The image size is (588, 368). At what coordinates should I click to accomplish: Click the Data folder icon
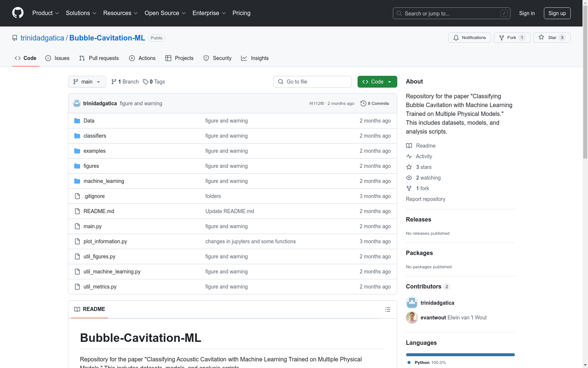[x=77, y=121]
